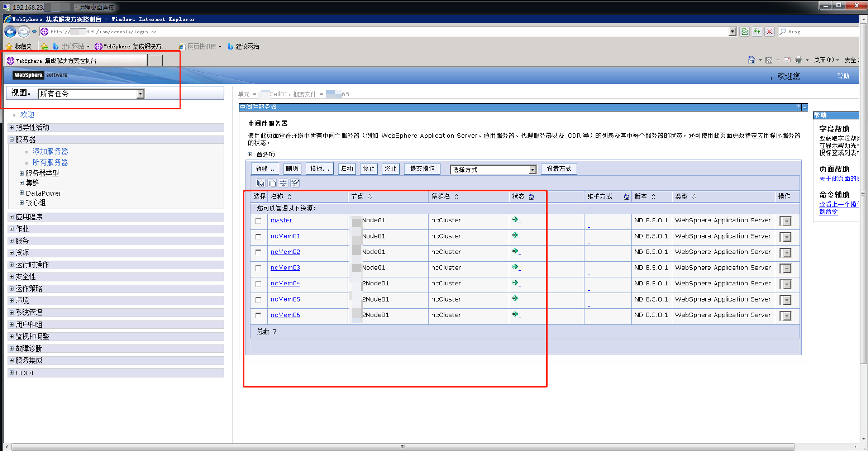Select the ncMem06 server checkbox
This screenshot has height=451, width=868.
(259, 316)
